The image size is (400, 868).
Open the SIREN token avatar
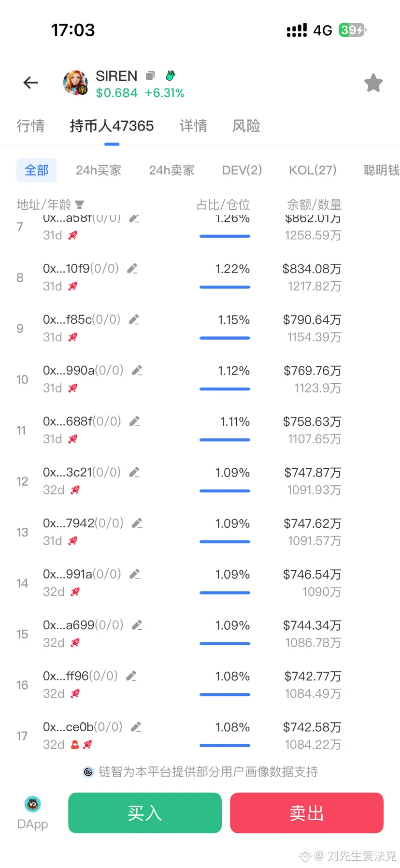75,82
